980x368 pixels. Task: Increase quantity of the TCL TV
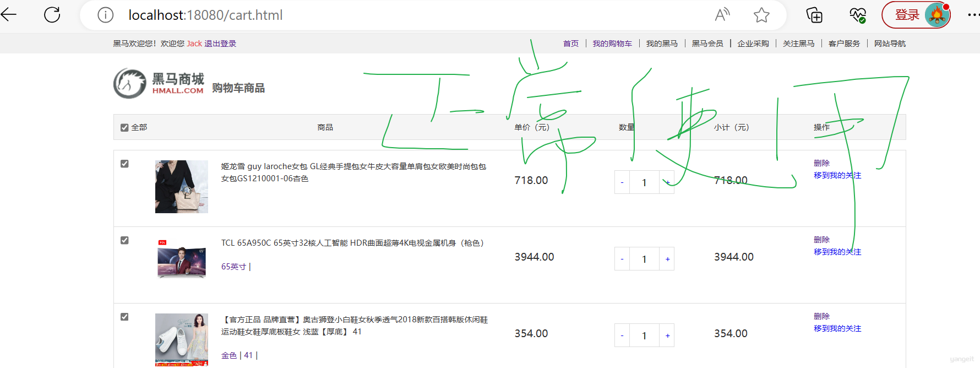coord(667,259)
